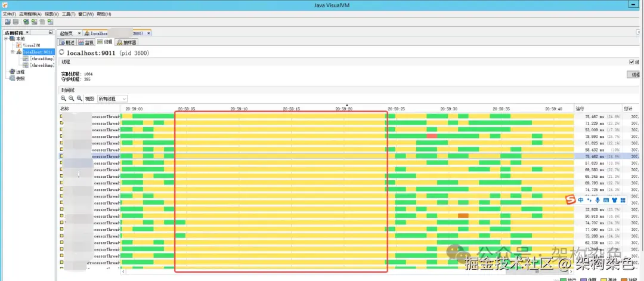Screen dimensions: 644x281
Task: Close the 应用程序 panel tab
Action: (27, 32)
